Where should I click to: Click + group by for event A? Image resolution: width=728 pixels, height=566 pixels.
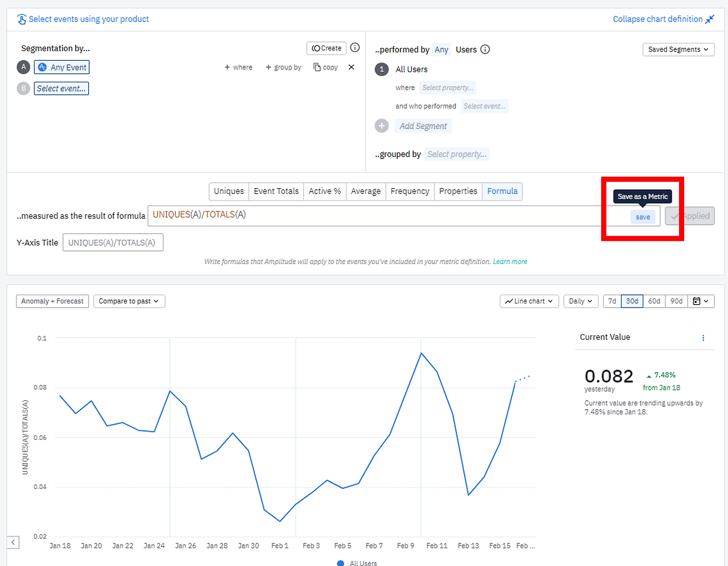[283, 67]
